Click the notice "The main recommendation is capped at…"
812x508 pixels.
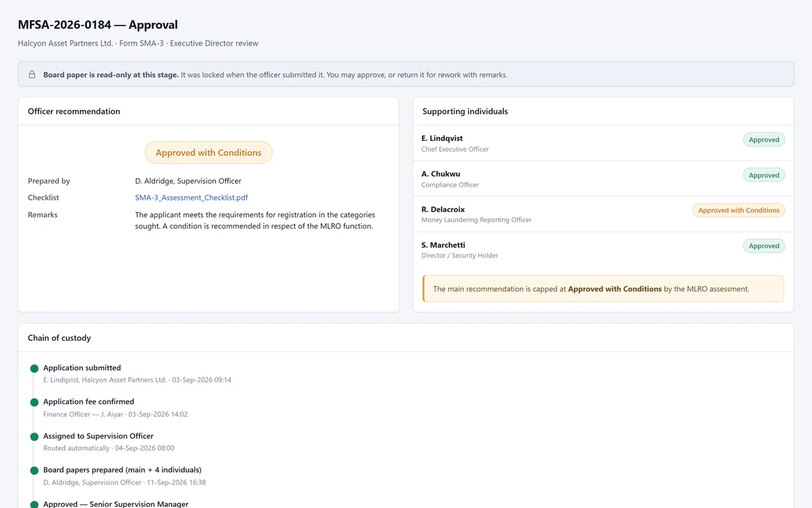pyautogui.click(x=604, y=289)
